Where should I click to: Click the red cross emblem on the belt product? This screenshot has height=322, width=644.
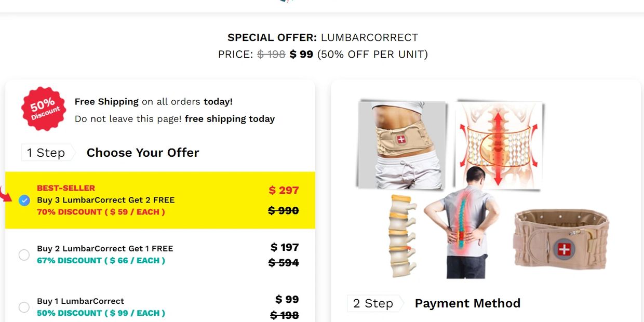(564, 249)
